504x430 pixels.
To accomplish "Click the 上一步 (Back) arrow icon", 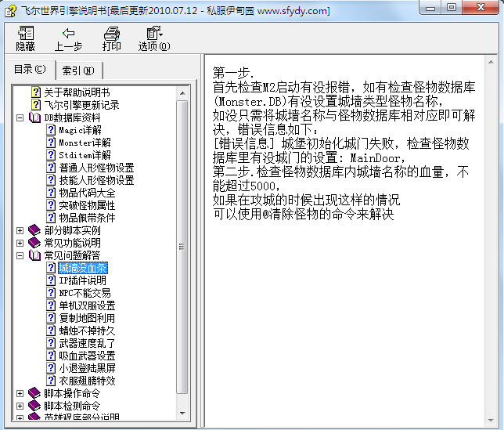I will click(x=68, y=34).
